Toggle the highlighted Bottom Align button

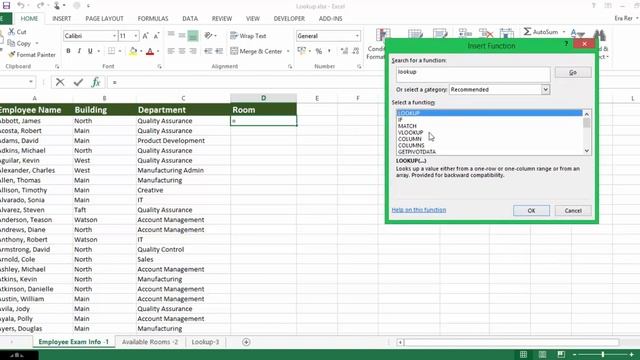[x=193, y=36]
